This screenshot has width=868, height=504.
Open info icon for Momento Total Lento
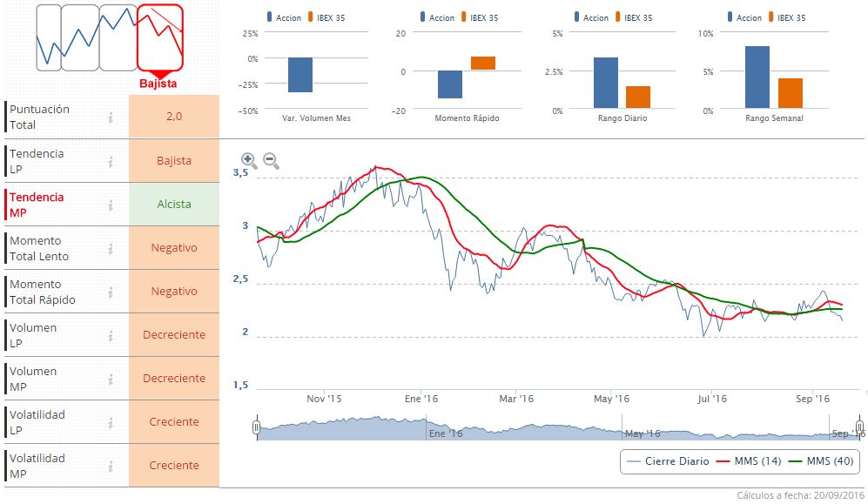(x=111, y=248)
